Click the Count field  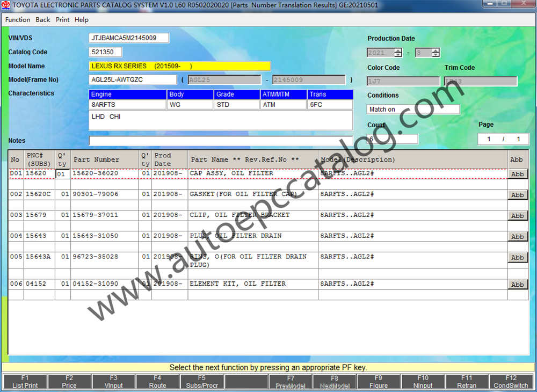pyautogui.click(x=393, y=139)
